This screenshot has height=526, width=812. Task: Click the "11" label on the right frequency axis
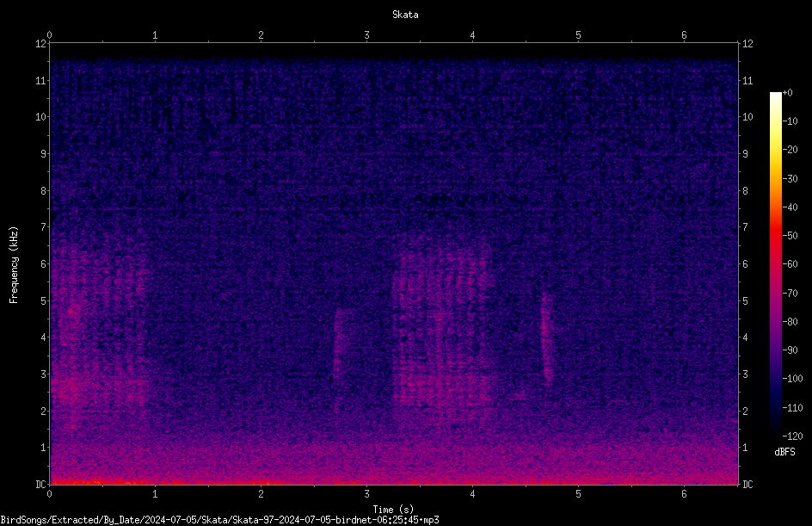[747, 80]
